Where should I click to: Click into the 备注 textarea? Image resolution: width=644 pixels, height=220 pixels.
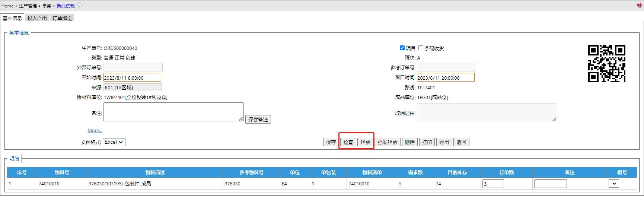tap(173, 112)
